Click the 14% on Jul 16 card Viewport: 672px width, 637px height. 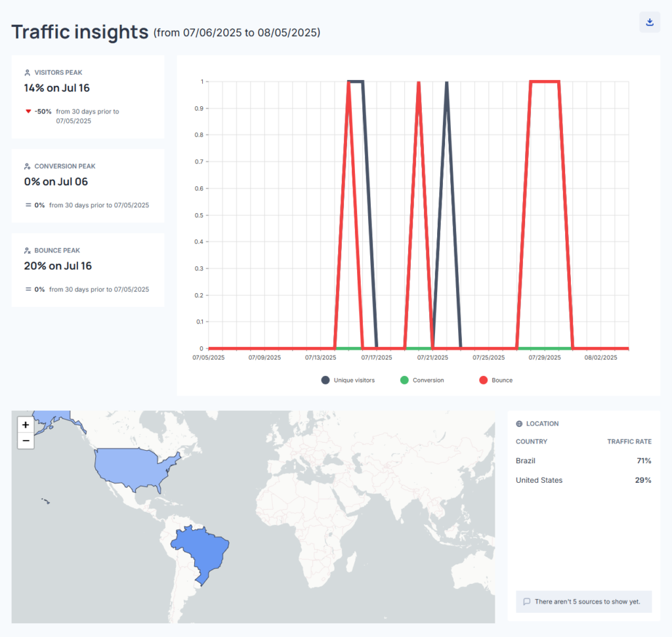[x=88, y=96]
